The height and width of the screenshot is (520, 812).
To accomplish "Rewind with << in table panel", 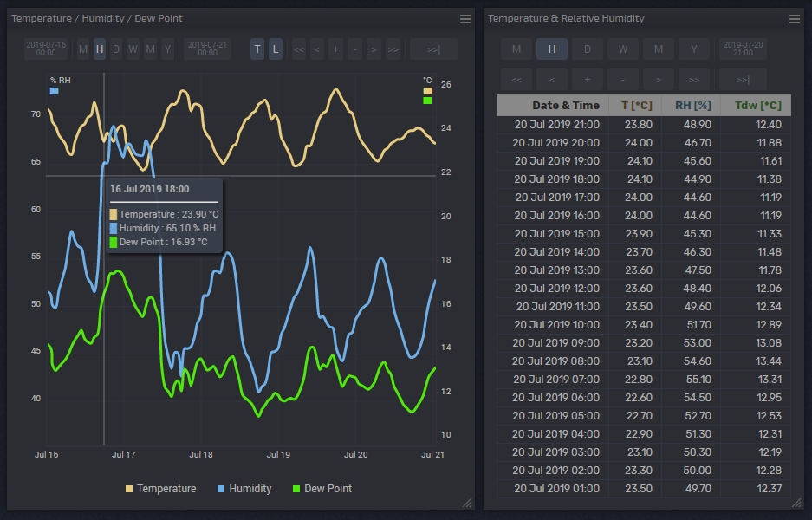I will 516,80.
